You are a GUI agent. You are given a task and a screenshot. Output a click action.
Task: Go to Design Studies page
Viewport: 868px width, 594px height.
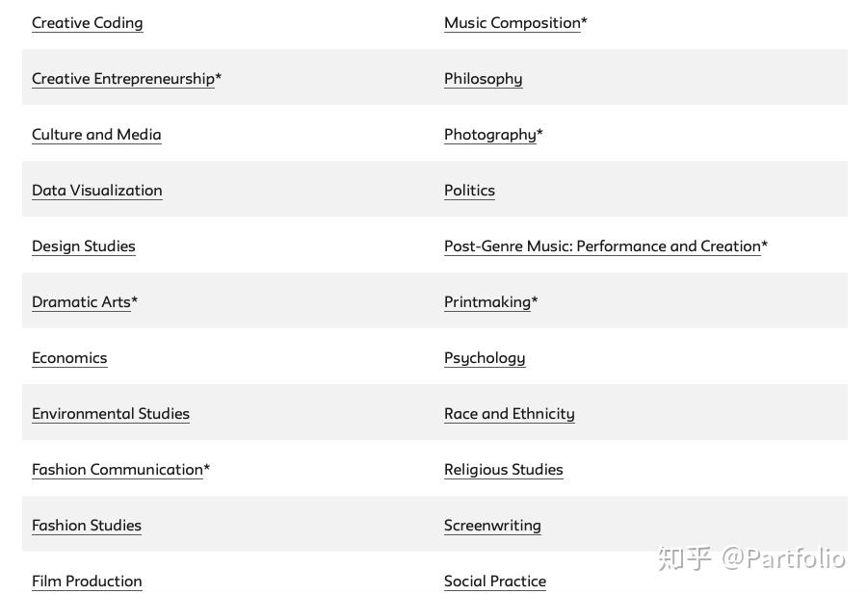83,246
